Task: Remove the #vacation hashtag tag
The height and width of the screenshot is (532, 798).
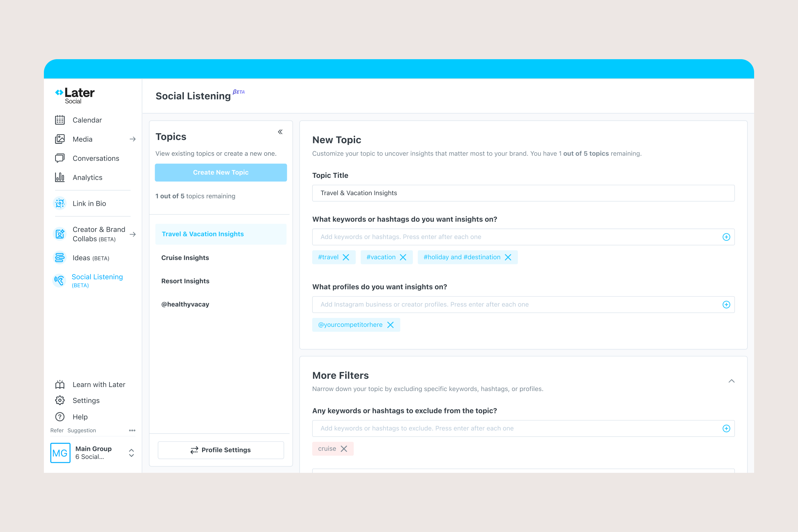Action: (x=403, y=257)
